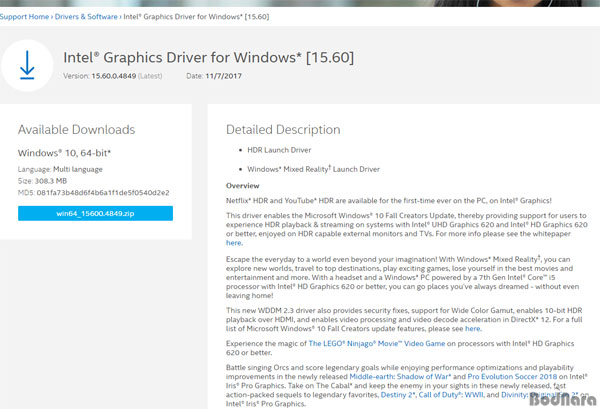
Task: Click the date 11/7/2017
Action: tap(223, 76)
